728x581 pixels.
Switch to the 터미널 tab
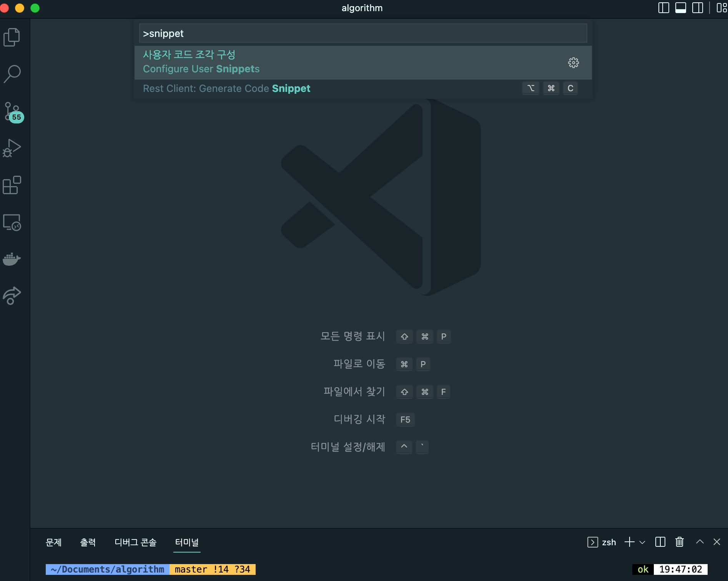point(187,542)
